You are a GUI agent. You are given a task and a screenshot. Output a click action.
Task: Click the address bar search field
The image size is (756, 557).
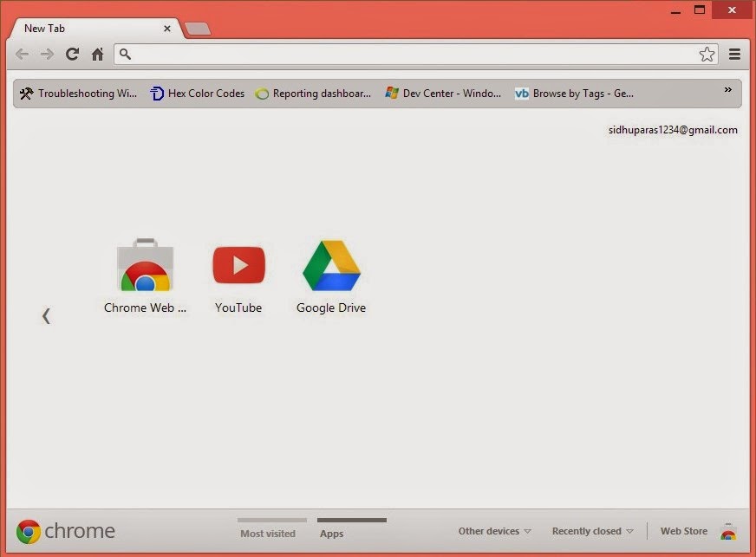point(415,54)
